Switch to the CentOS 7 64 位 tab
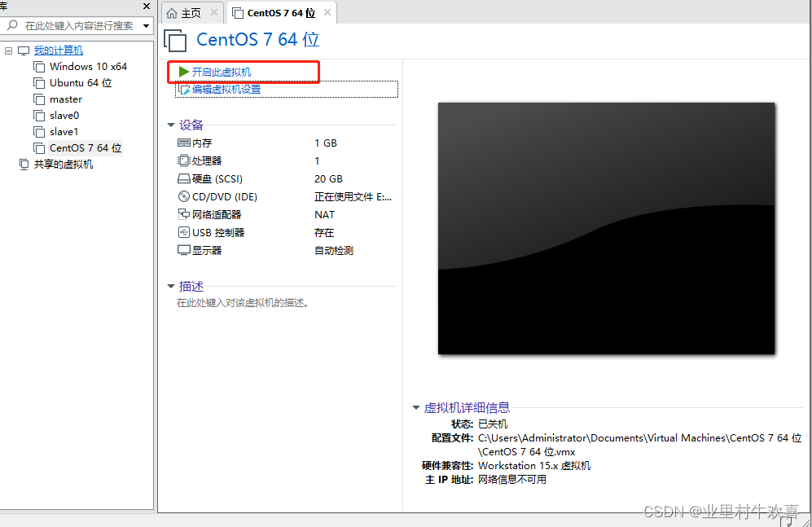 click(281, 13)
